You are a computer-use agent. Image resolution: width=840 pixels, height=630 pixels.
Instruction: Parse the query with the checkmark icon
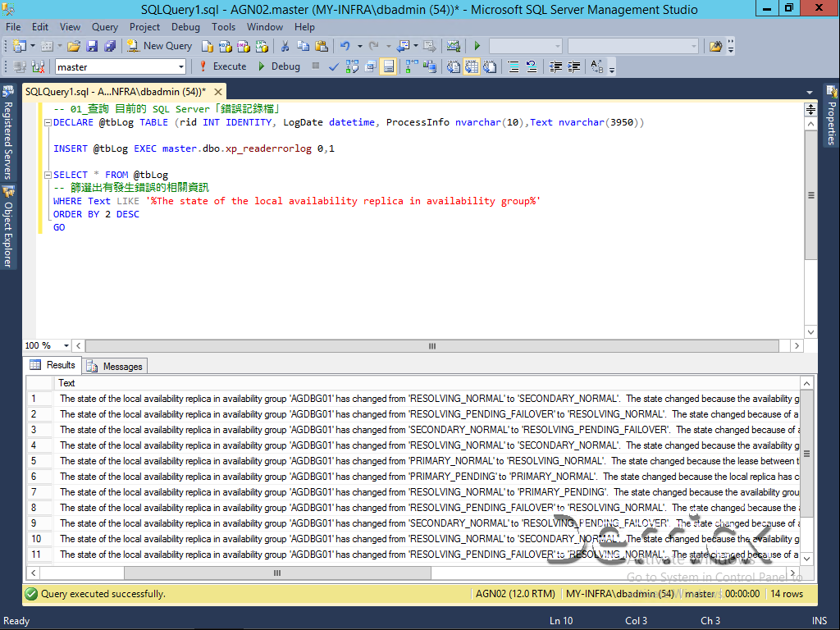tap(334, 66)
